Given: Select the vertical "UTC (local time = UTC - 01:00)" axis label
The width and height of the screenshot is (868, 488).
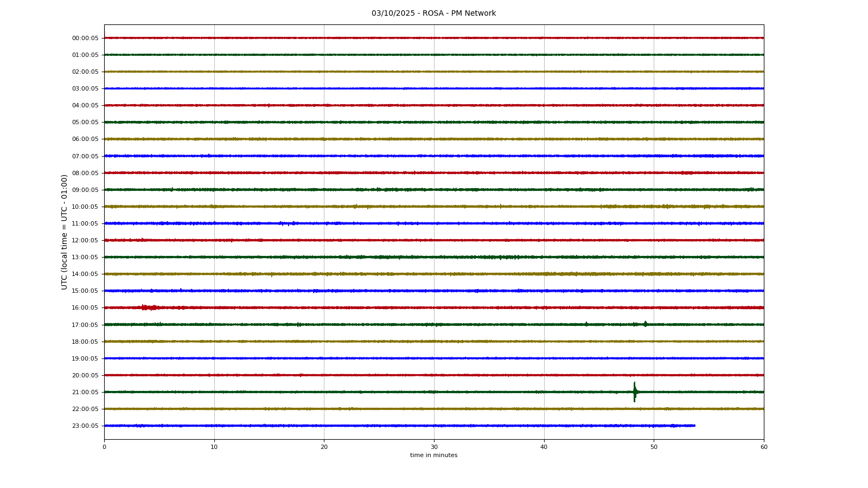Looking at the screenshot, I should pos(65,232).
